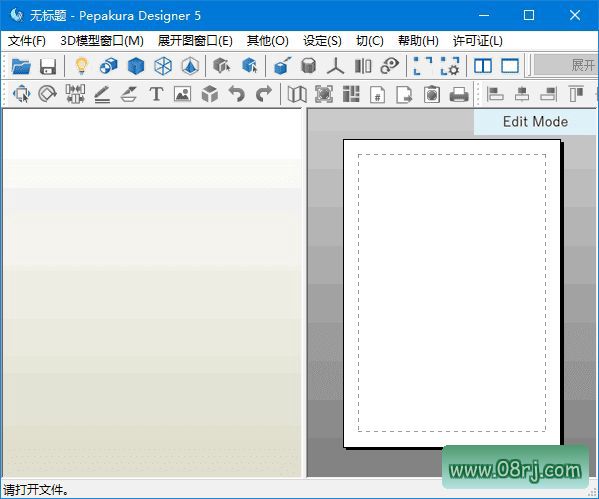Maximize the Pepakura Designer window
This screenshot has height=499, width=599.
pos(529,15)
